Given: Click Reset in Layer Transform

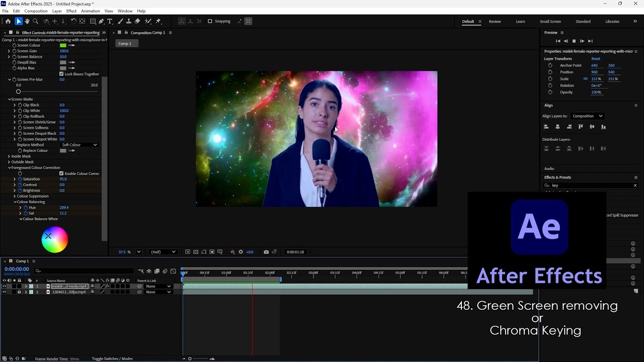Looking at the screenshot, I should pyautogui.click(x=596, y=59).
